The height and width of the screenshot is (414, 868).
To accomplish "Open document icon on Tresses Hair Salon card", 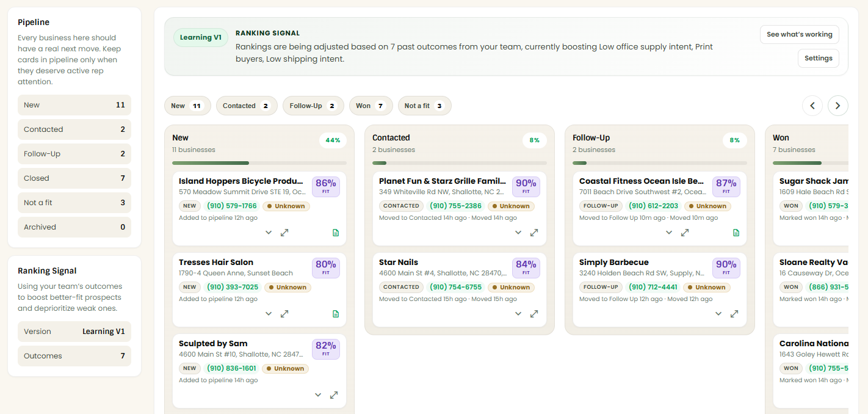I will [x=336, y=314].
